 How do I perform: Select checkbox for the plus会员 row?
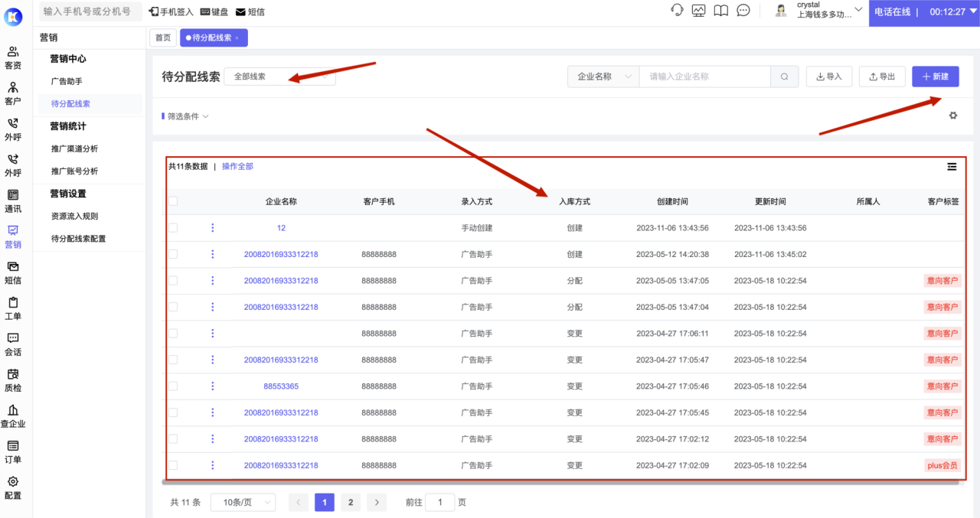[x=173, y=465]
